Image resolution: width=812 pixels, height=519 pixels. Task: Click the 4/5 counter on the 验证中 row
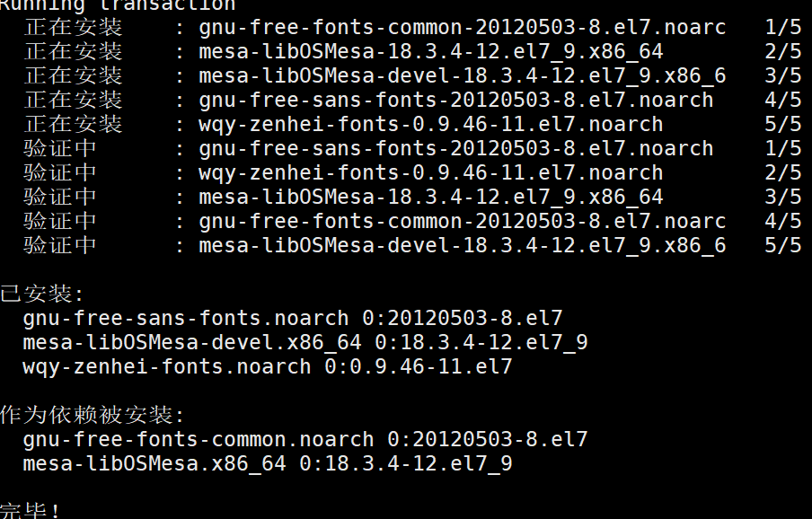click(783, 222)
